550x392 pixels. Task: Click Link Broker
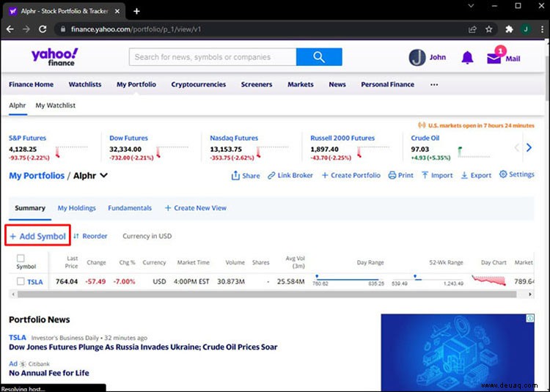(x=290, y=175)
